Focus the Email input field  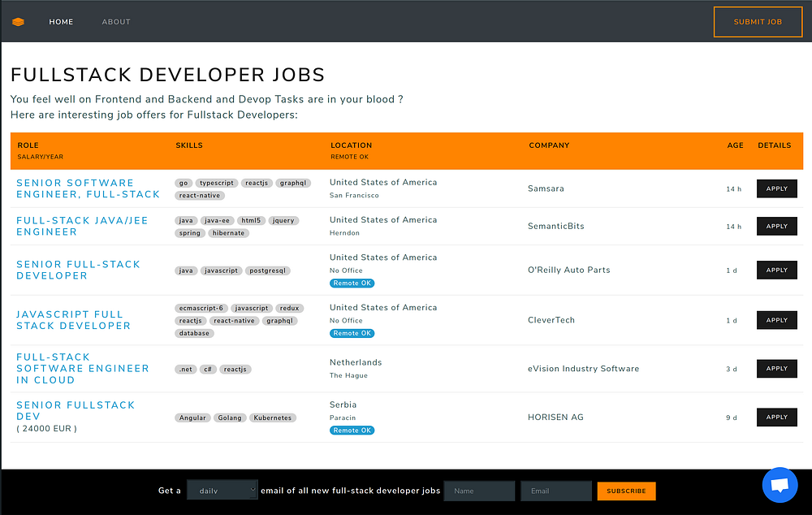point(555,491)
